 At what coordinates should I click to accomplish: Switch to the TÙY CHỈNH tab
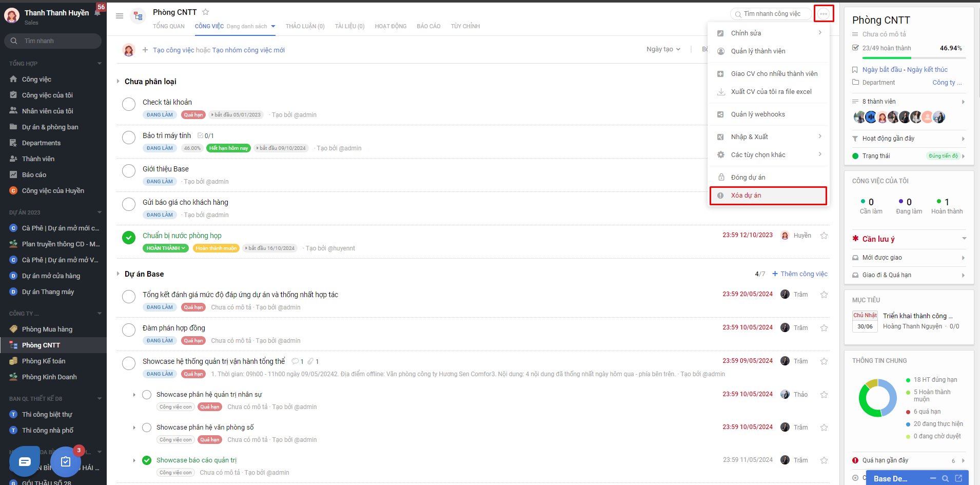(465, 26)
